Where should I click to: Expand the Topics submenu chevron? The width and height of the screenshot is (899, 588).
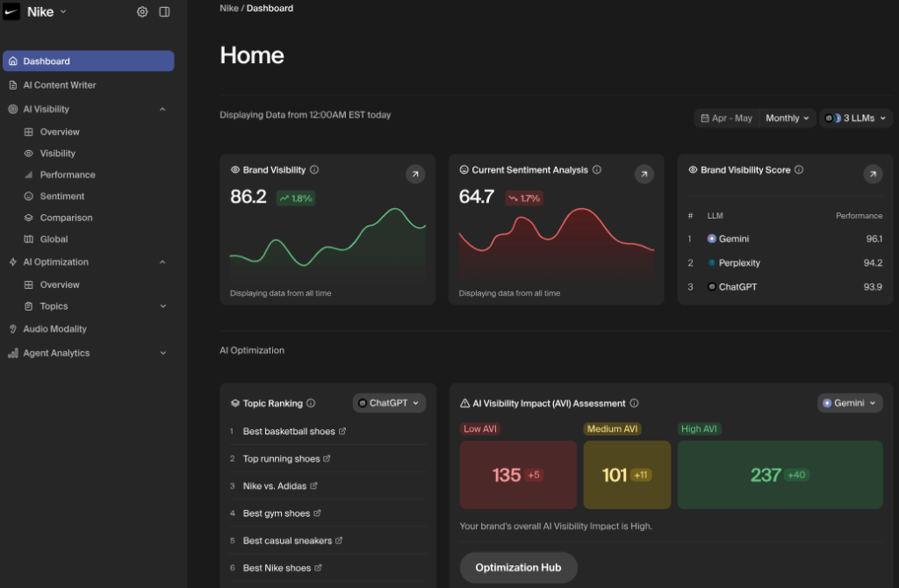162,306
